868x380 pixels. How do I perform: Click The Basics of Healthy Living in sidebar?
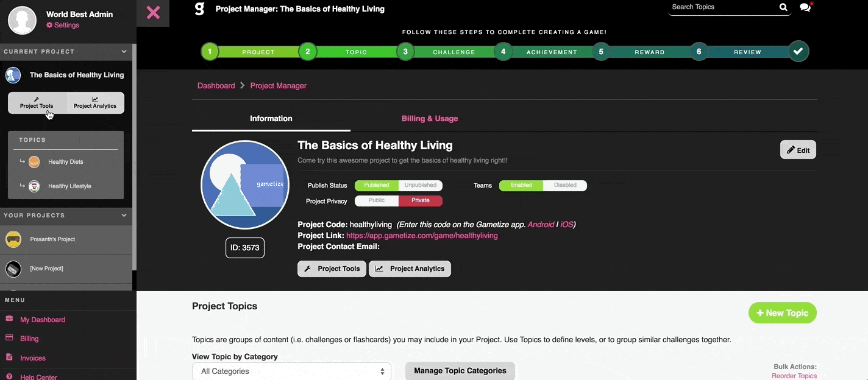click(77, 75)
